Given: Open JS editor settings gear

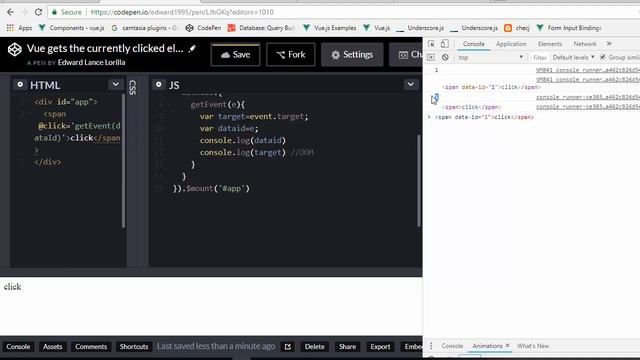Looking at the screenshot, I should coord(159,84).
